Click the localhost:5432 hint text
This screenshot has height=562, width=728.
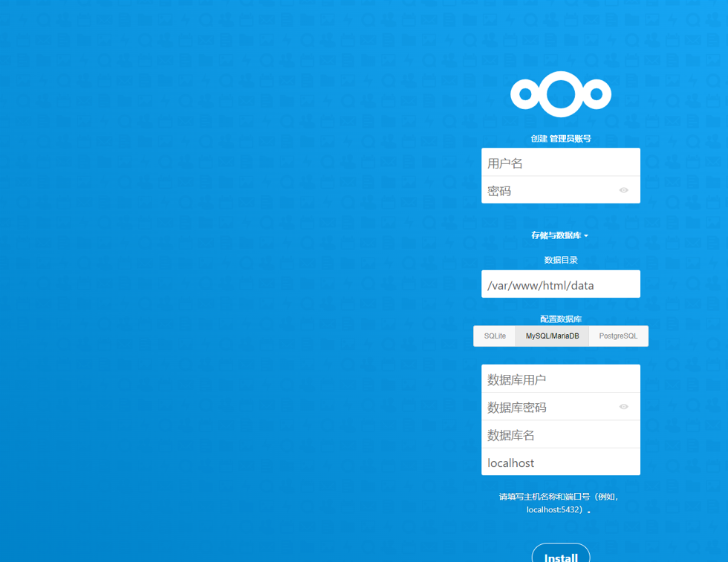(559, 503)
